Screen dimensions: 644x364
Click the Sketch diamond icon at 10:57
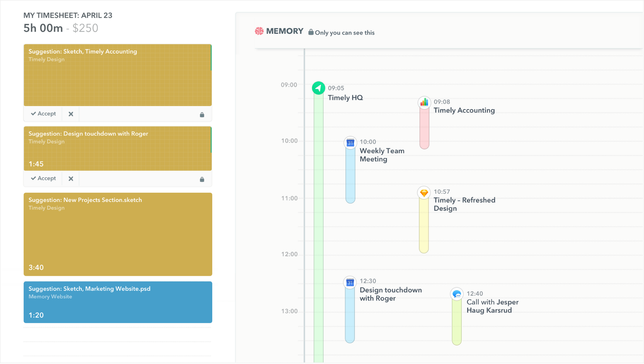tap(424, 193)
